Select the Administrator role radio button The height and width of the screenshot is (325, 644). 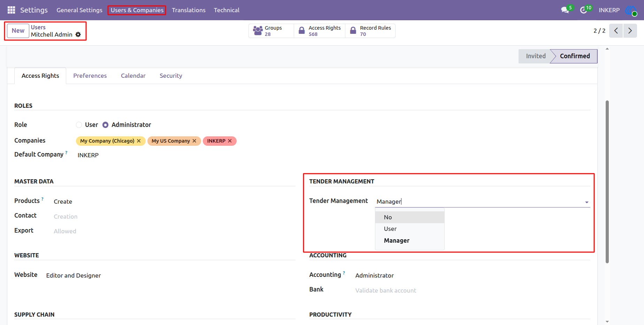(x=106, y=125)
